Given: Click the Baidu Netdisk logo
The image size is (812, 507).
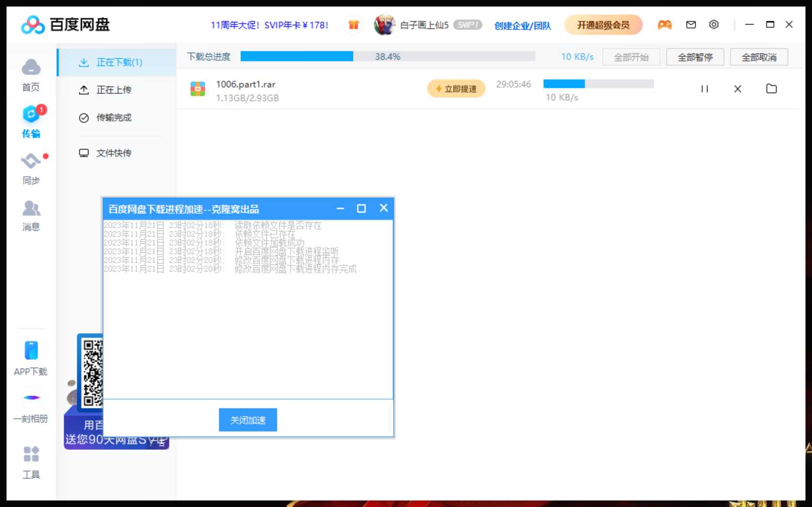Looking at the screenshot, I should 66,24.
